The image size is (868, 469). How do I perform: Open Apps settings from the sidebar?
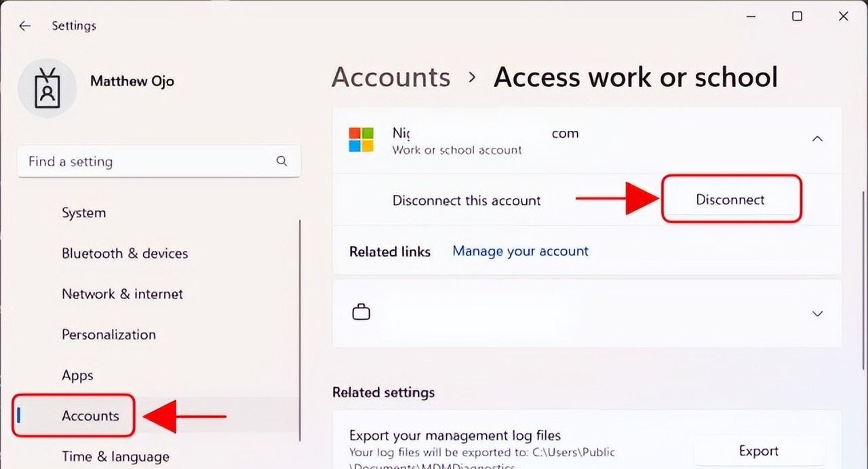click(x=77, y=375)
